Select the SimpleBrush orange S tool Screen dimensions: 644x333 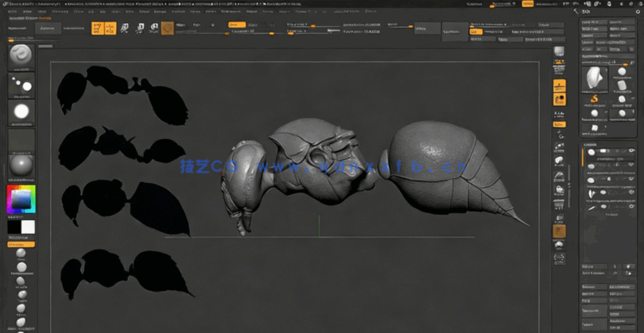coord(594,99)
